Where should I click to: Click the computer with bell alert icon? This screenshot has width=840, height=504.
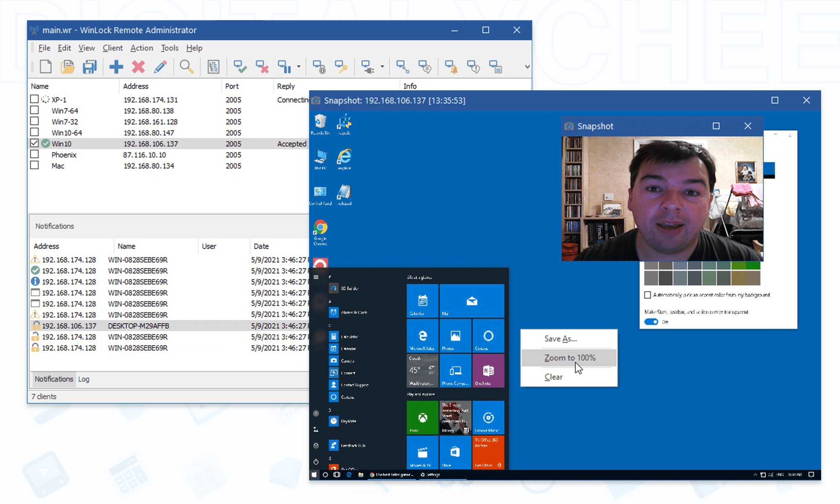pos(451,67)
